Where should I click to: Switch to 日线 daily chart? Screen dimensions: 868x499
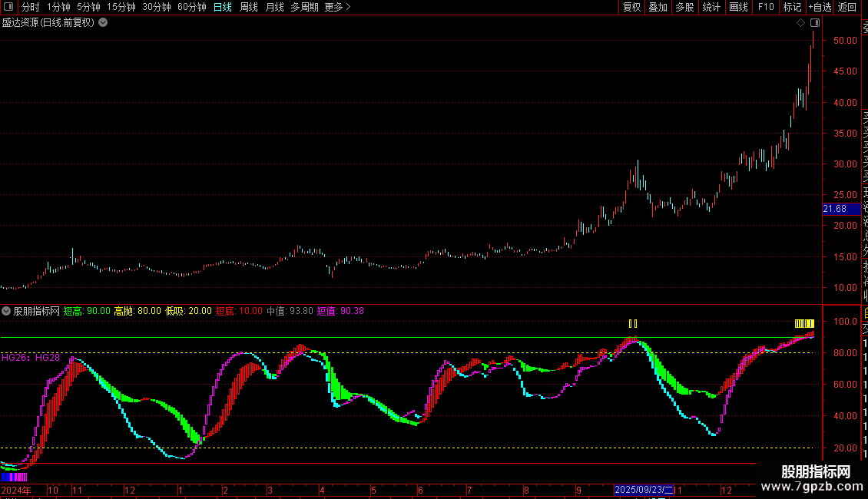point(223,7)
